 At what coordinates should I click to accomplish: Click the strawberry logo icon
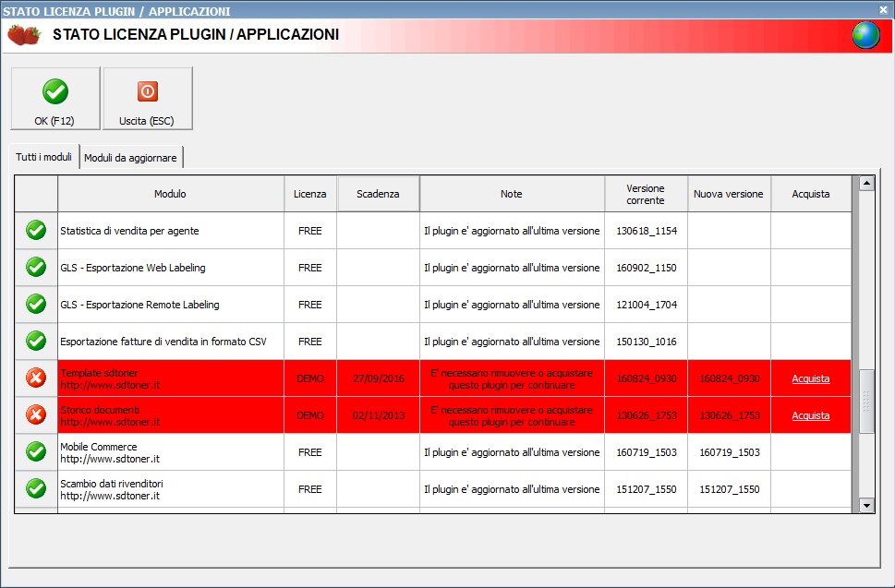point(24,35)
